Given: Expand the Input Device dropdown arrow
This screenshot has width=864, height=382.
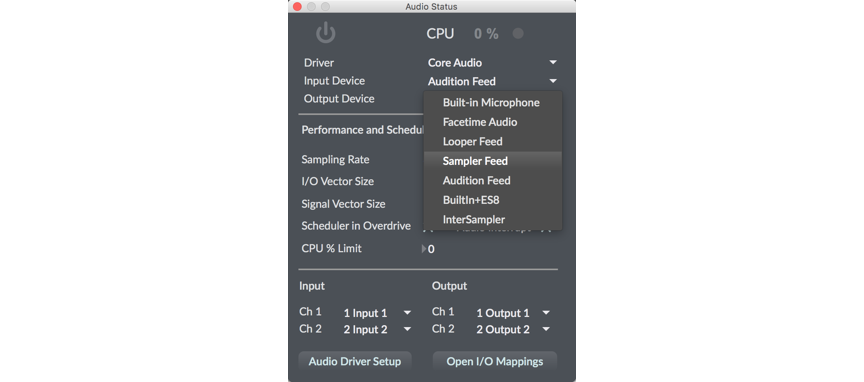Looking at the screenshot, I should tap(553, 81).
